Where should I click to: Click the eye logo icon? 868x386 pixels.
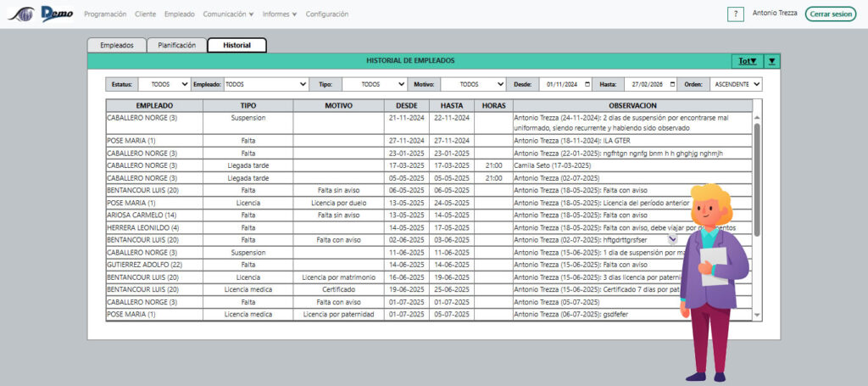[x=23, y=14]
